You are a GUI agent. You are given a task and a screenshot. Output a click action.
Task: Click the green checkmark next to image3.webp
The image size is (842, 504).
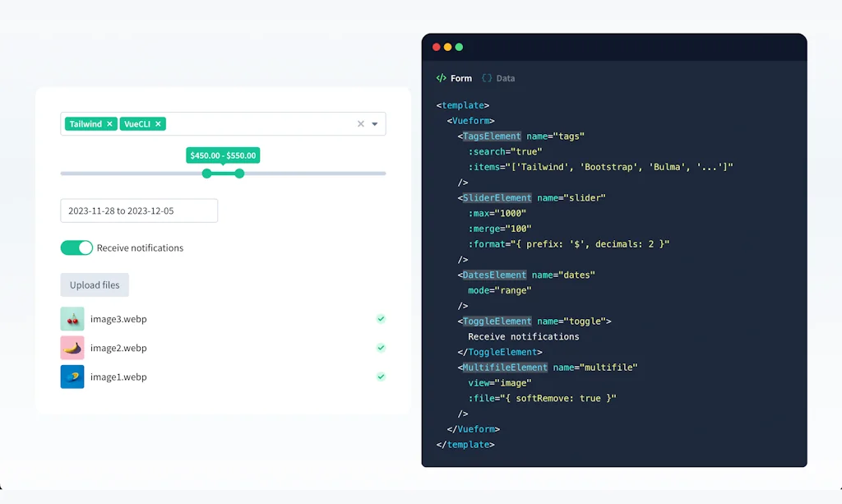[x=381, y=318]
